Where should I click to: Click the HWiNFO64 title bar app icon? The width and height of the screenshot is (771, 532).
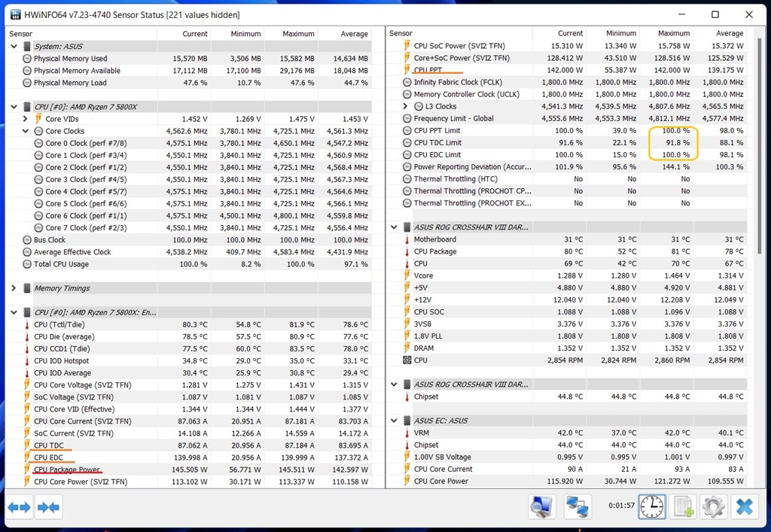pos(16,15)
